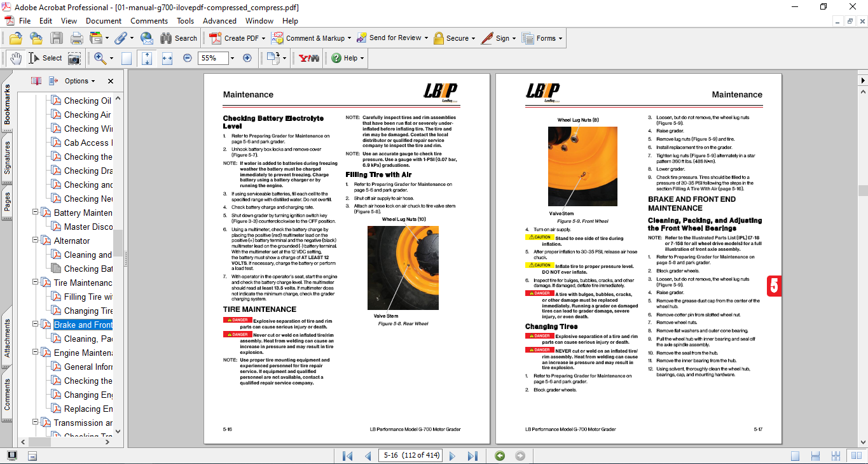The image size is (868, 464).
Task: Go to the last page
Action: pos(472,456)
